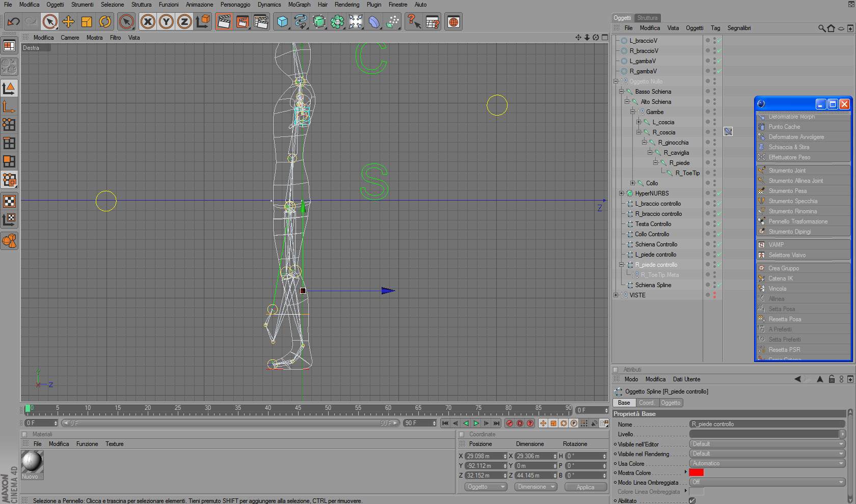Toggle the Abilitato checkbox

pyautogui.click(x=692, y=500)
